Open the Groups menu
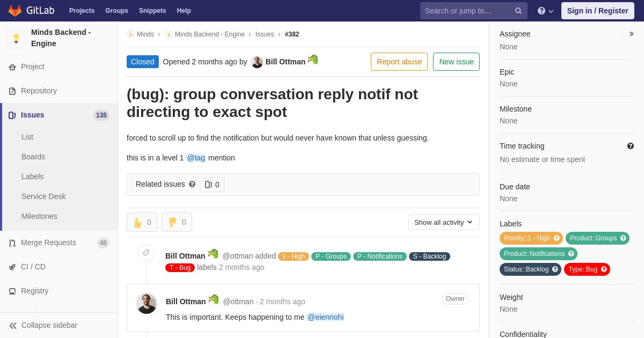Viewport: 644px width, 338px height. coord(116,11)
